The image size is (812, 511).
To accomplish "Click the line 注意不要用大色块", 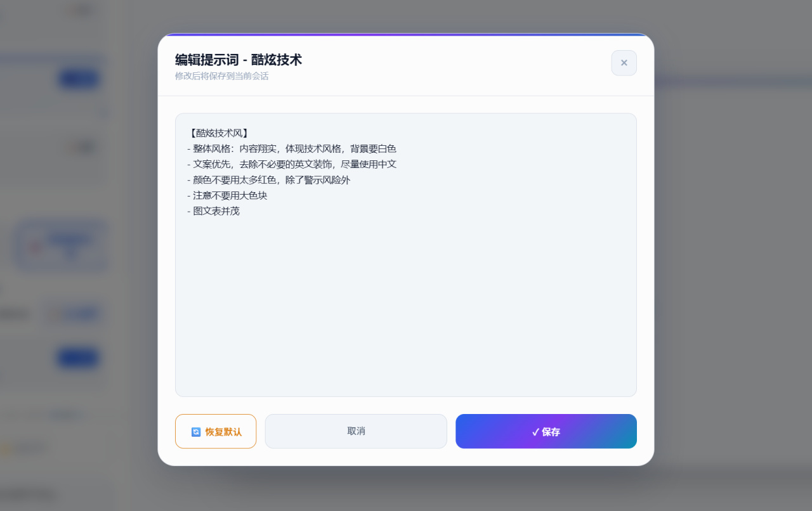I will tap(227, 195).
